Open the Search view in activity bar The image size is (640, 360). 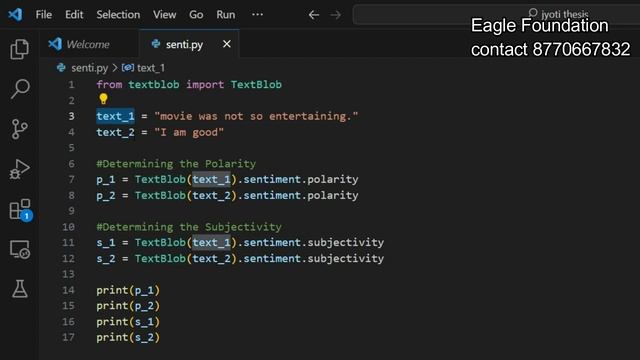[20, 89]
